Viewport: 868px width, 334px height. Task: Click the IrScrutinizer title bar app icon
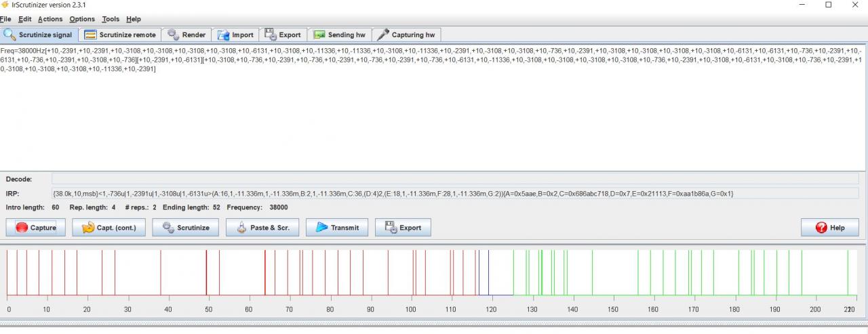tap(5, 5)
